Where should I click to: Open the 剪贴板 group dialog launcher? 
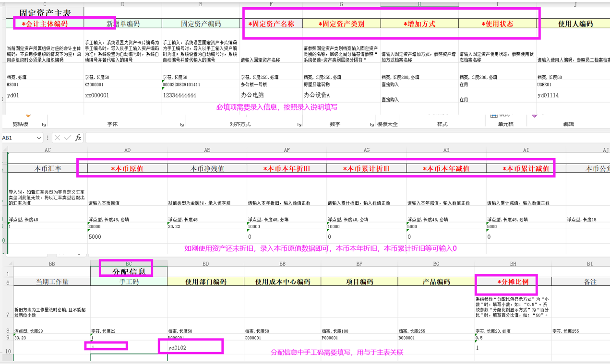44,125
